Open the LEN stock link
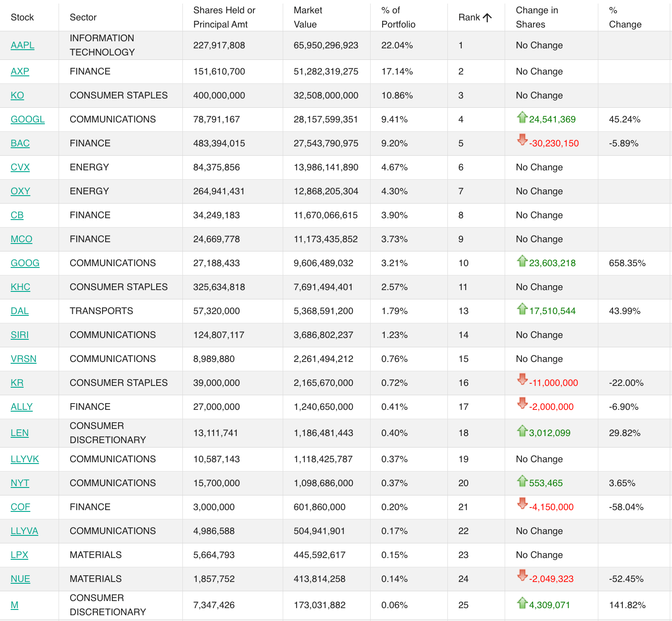Viewport: 672px width, 621px height. [20, 433]
